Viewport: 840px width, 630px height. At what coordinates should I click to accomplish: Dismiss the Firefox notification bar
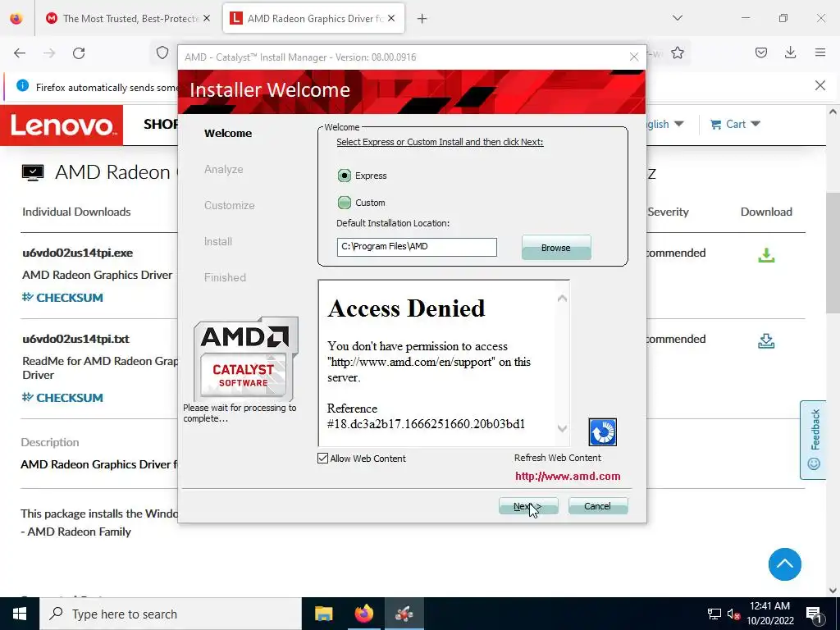point(819,85)
